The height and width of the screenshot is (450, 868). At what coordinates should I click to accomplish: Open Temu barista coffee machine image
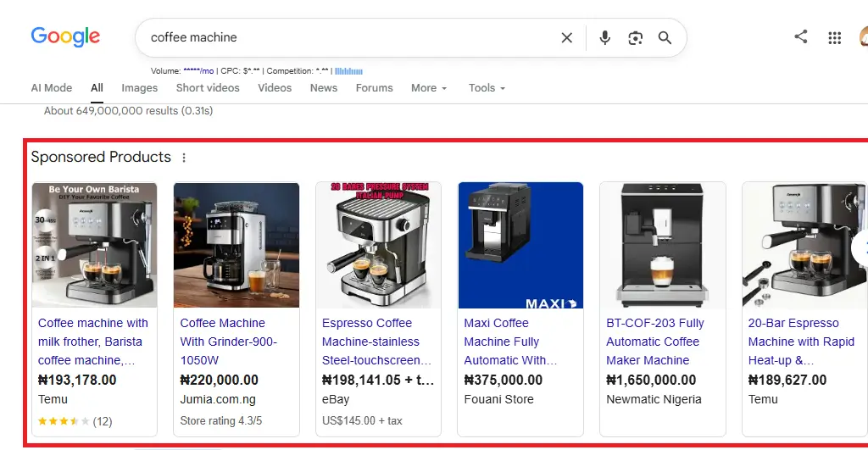coord(94,245)
